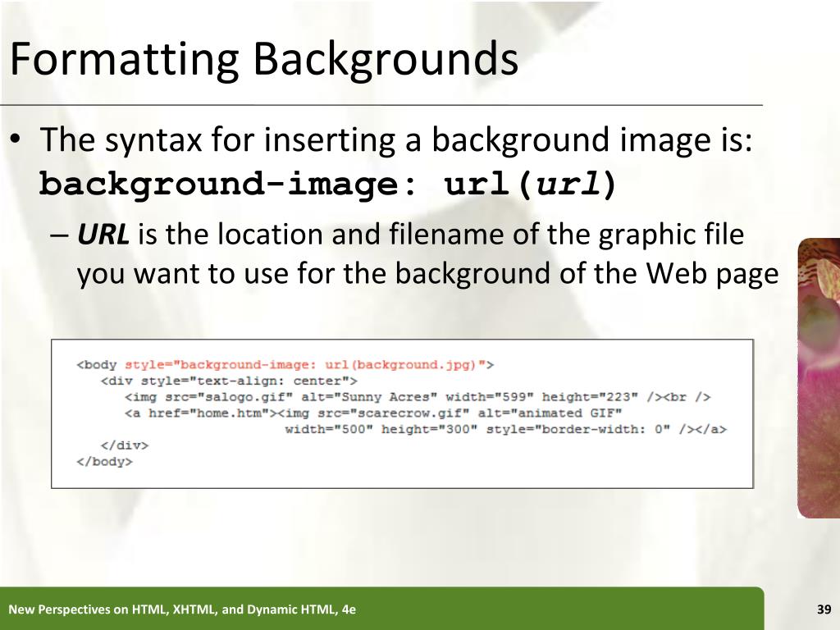The image size is (840, 630).
Task: Click the footer text New Perspectives on HTML
Action: point(182,609)
